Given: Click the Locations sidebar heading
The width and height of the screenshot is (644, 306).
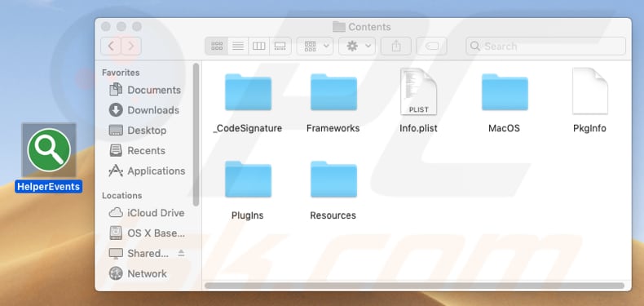Looking at the screenshot, I should coord(122,195).
